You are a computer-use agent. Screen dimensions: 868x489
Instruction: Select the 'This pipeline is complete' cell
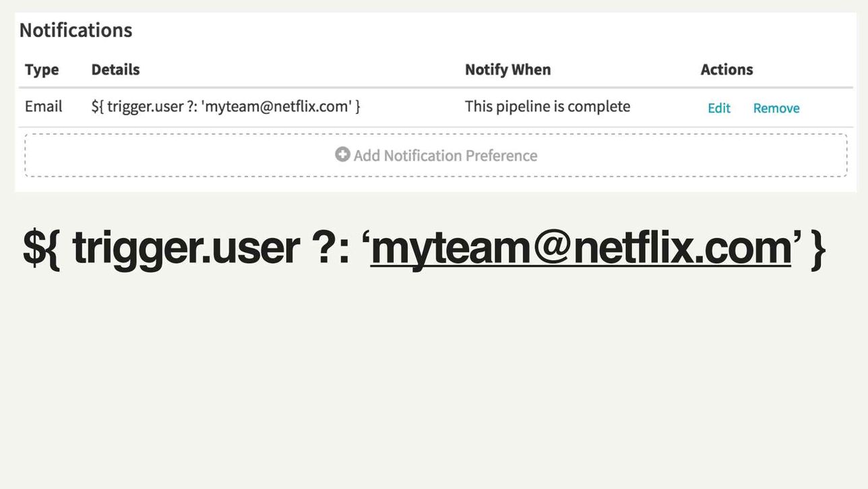547,107
